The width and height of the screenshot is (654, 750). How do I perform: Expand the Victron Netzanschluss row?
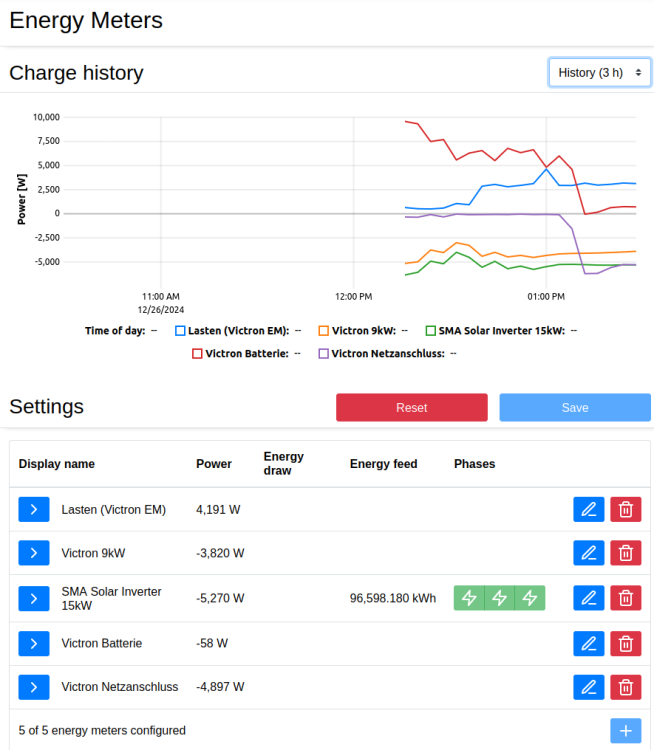tap(33, 687)
